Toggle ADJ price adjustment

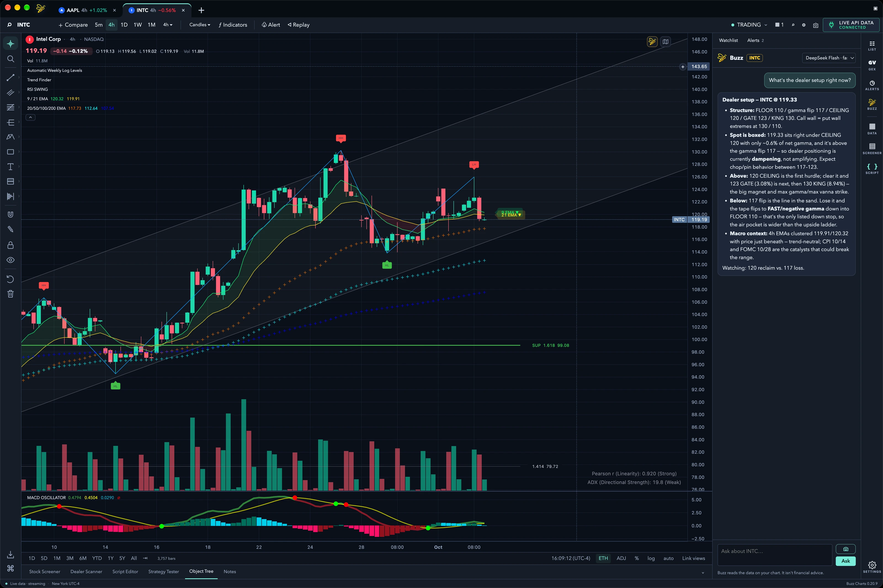tap(621, 558)
